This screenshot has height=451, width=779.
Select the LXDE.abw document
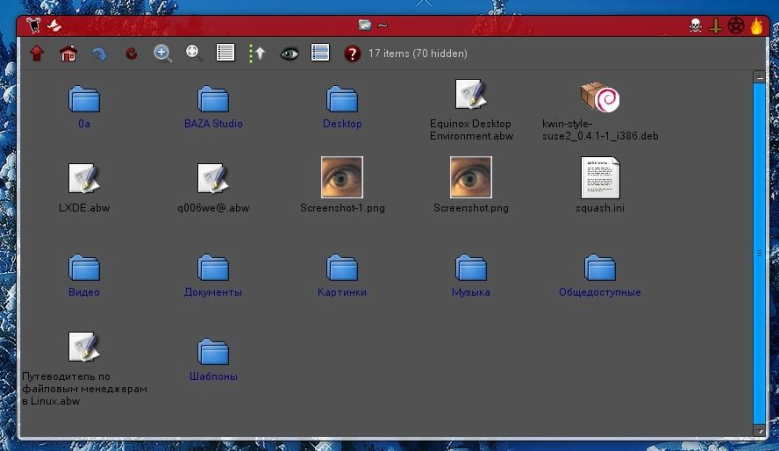(x=84, y=188)
